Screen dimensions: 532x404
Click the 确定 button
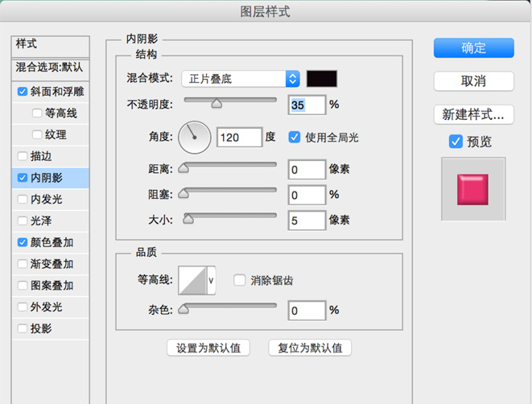click(473, 47)
